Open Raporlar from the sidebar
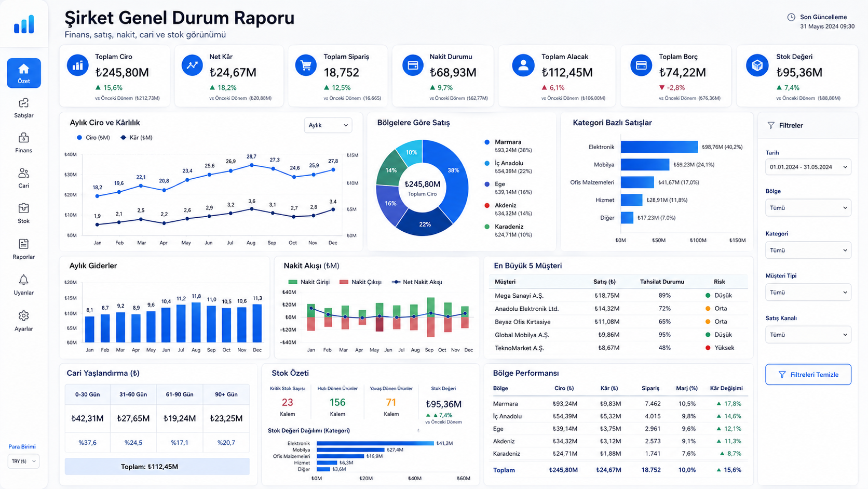 point(24,249)
